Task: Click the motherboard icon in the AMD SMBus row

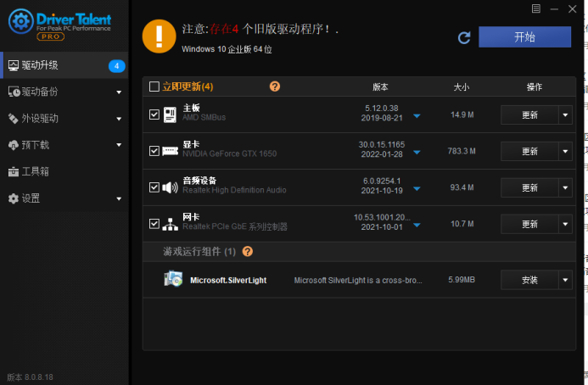Action: pyautogui.click(x=170, y=114)
